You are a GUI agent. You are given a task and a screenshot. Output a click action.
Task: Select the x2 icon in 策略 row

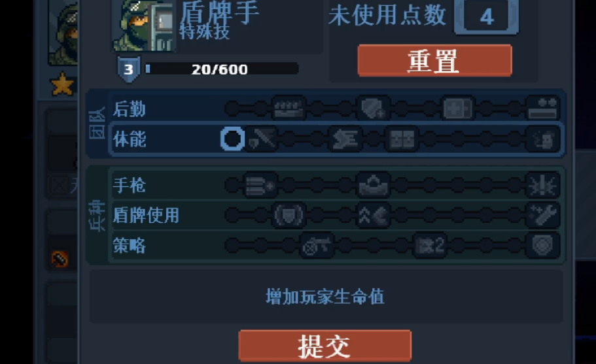point(430,245)
